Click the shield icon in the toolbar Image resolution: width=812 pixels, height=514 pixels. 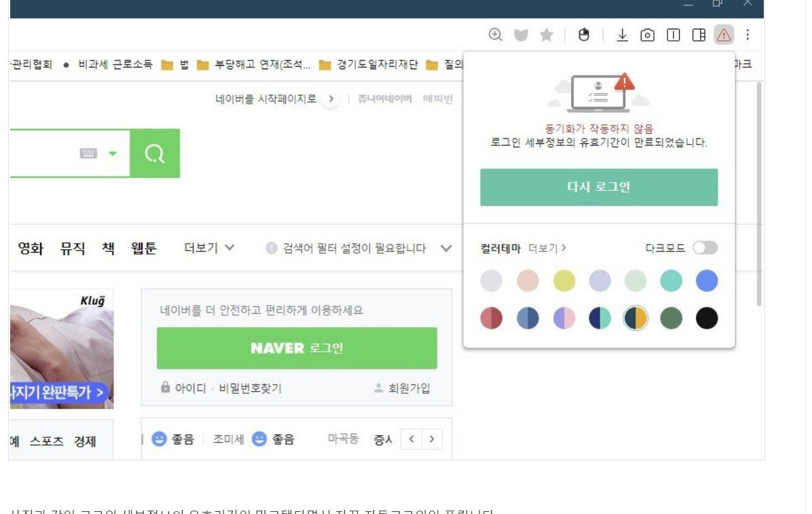pyautogui.click(x=521, y=35)
